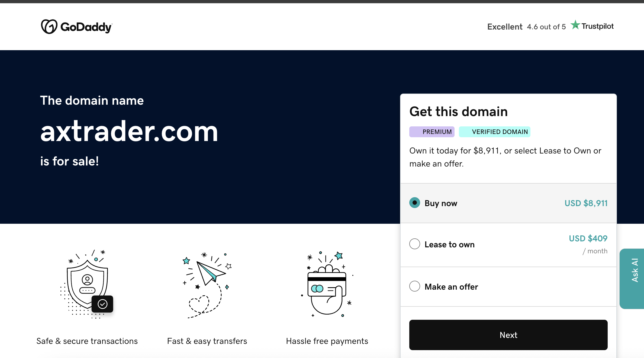Click the axtrader.com domain heading
The image size is (644, 358).
tap(129, 132)
